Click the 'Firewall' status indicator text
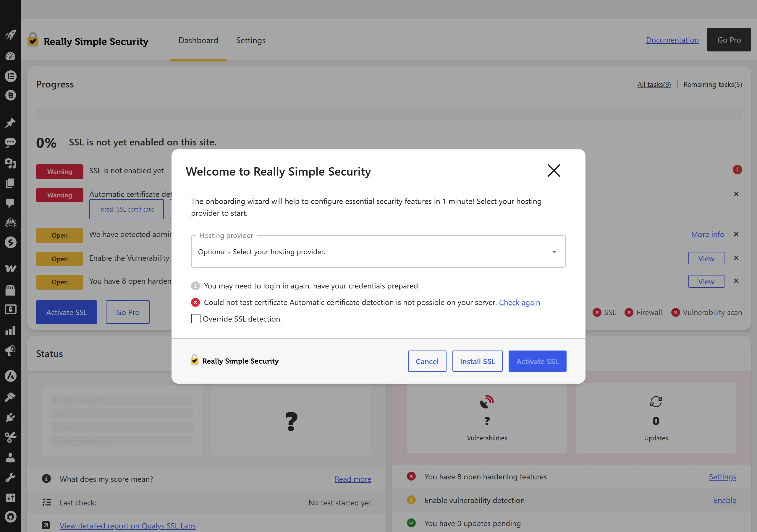 tap(649, 312)
